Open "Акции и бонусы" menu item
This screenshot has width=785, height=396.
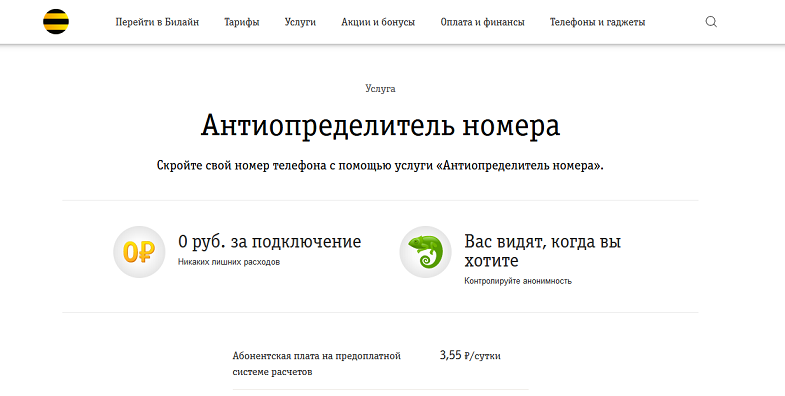tap(378, 22)
